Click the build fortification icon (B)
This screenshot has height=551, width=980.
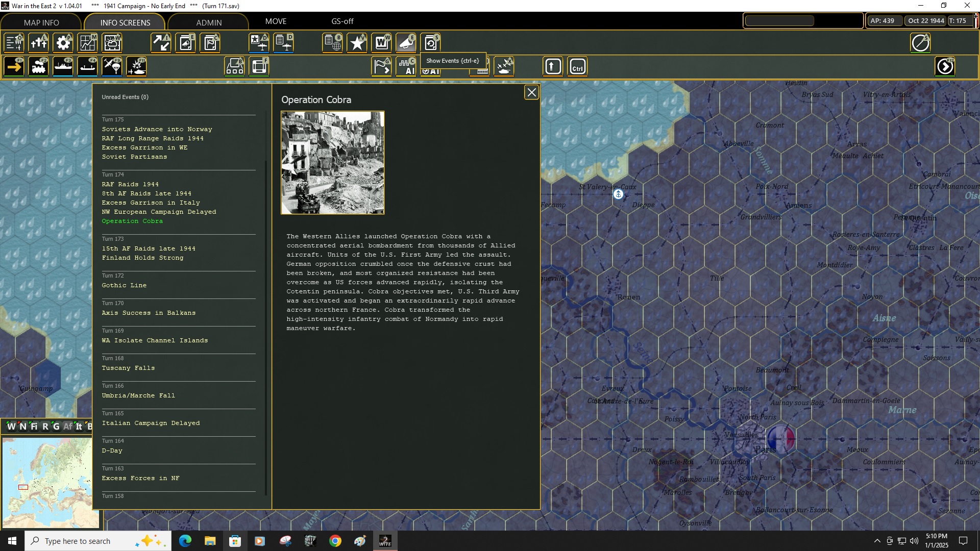point(235,66)
